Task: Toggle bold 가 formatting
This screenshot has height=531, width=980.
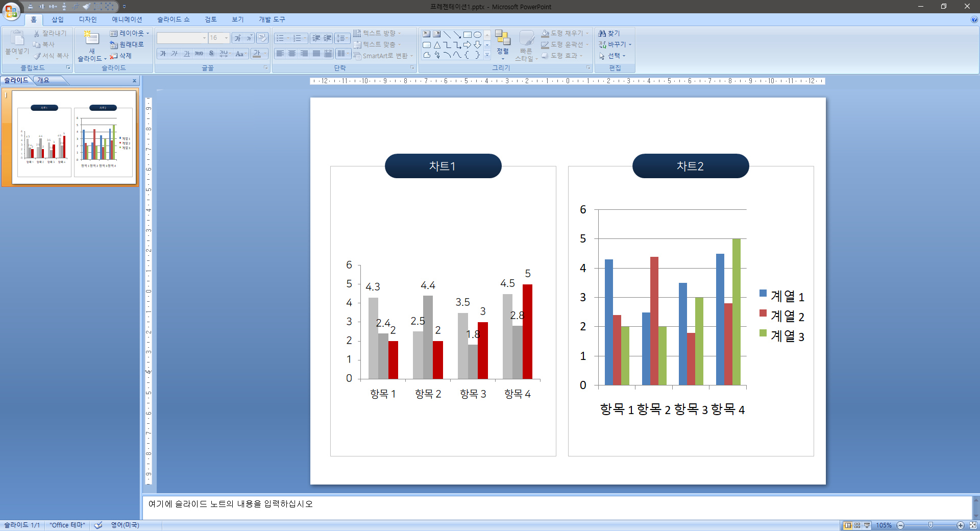Action: 162,54
